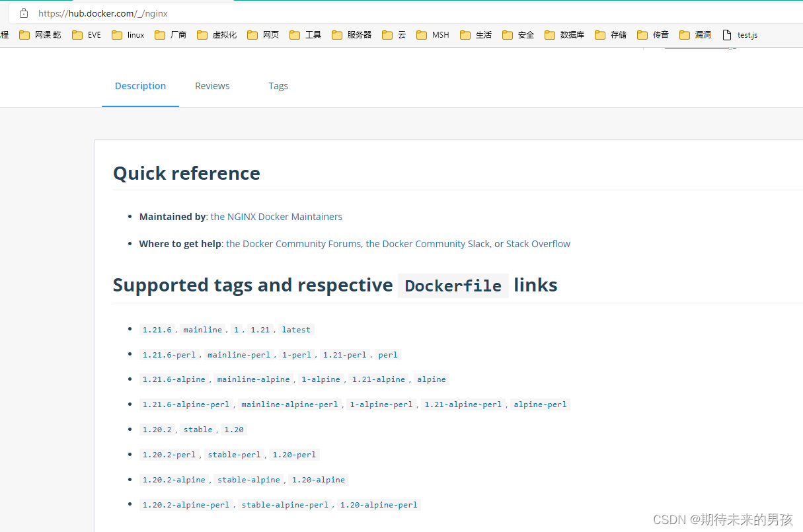803x532 pixels.
Task: Click the stable-alpine-perl tag link
Action: click(x=285, y=505)
